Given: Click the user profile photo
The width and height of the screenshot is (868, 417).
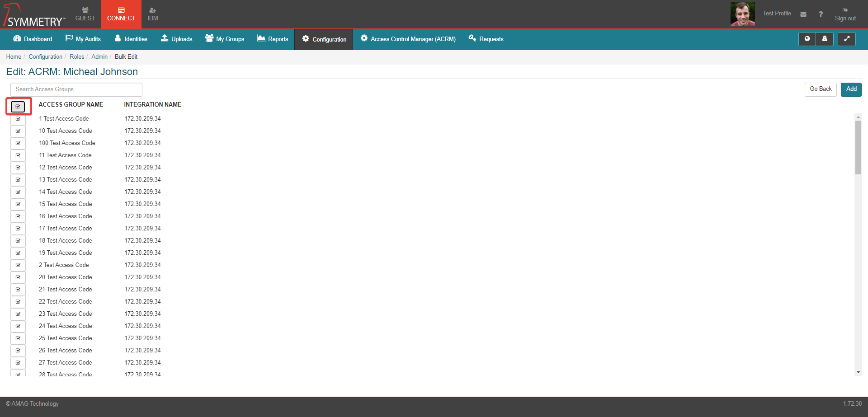Looking at the screenshot, I should (x=742, y=14).
